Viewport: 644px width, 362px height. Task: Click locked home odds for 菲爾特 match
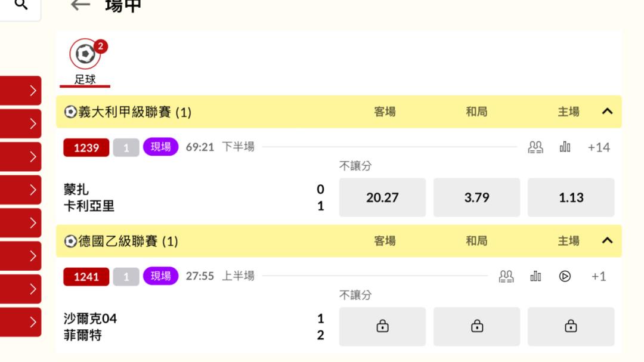tap(571, 326)
